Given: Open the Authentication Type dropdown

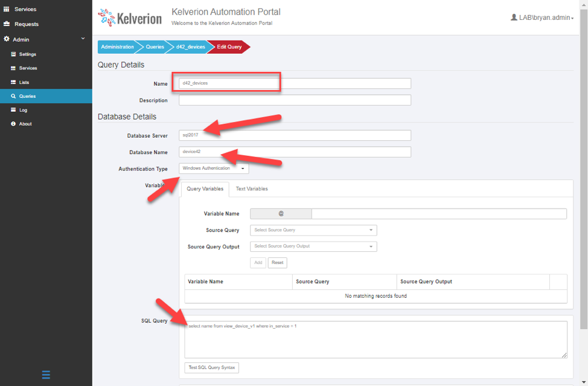Looking at the screenshot, I should 214,169.
